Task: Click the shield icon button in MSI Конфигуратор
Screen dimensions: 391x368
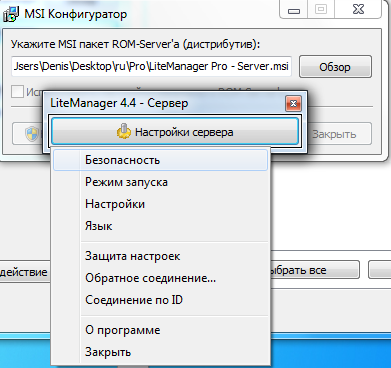Action: (x=27, y=134)
